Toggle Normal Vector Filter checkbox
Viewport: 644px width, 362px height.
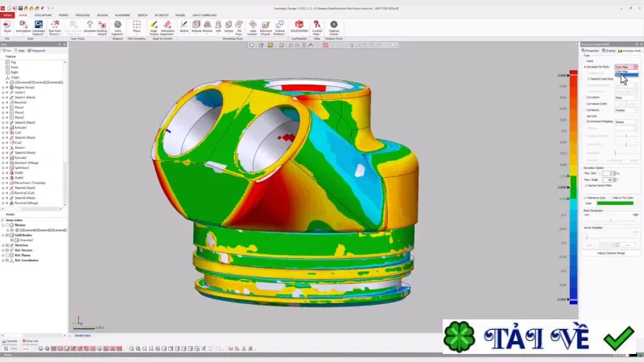pyautogui.click(x=586, y=186)
